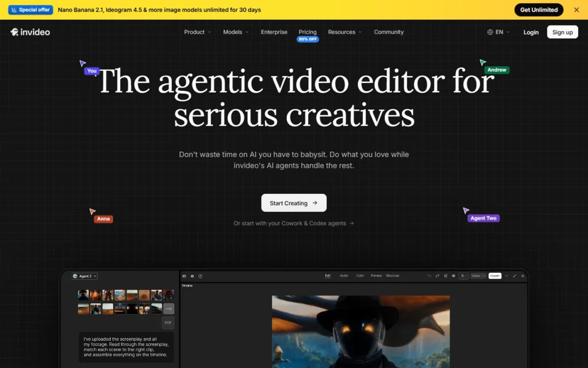Click the Login link

click(531, 32)
